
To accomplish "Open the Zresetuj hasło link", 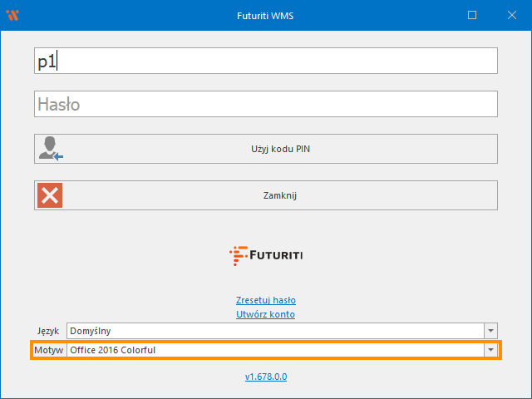I will click(x=266, y=300).
